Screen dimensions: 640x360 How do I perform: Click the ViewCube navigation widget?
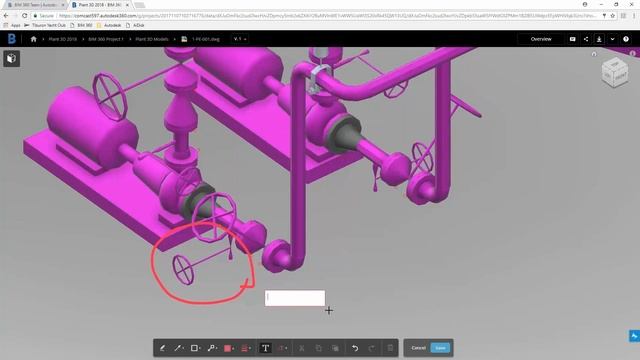click(x=615, y=73)
